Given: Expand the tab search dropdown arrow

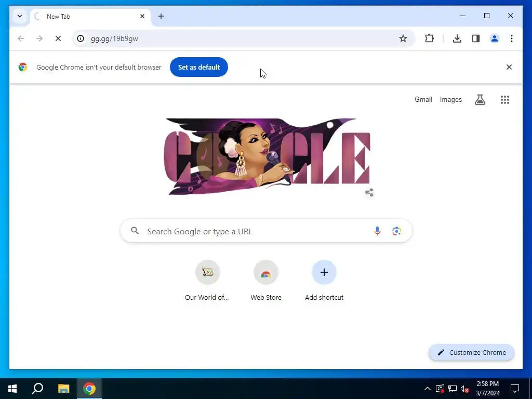Looking at the screenshot, I should tap(20, 16).
